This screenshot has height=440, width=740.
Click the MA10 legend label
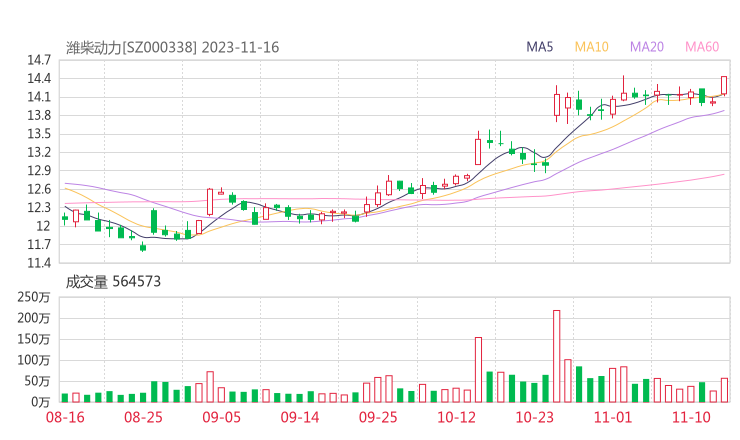pos(591,47)
